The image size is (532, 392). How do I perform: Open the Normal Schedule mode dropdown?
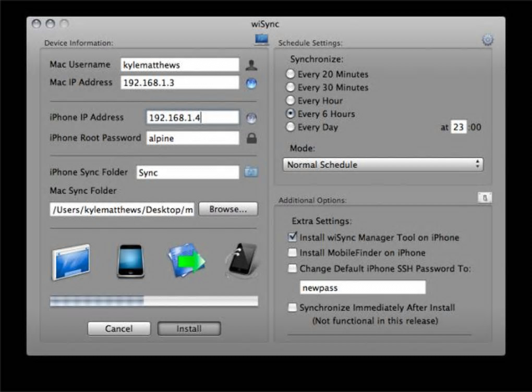[383, 165]
